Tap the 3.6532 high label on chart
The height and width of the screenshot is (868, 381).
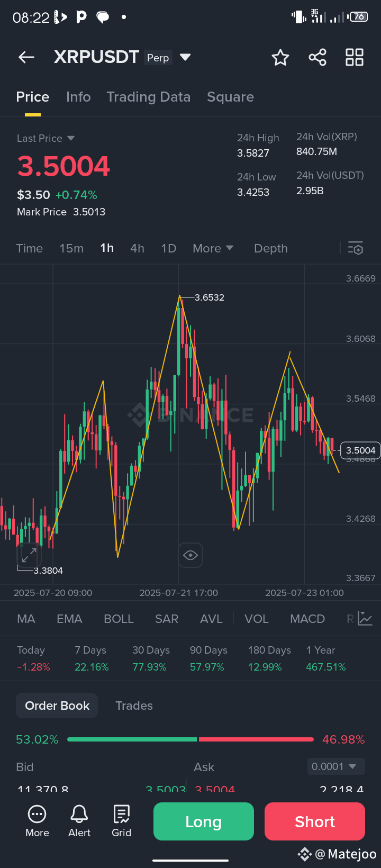click(210, 297)
